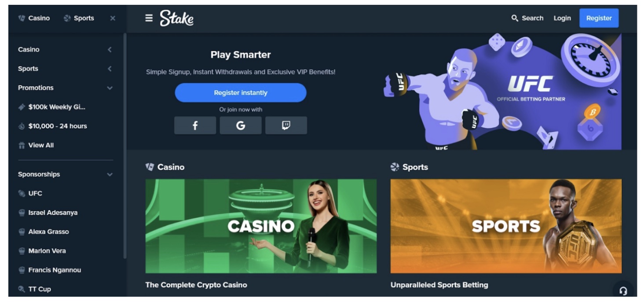Viewport: 644px width, 302px height.
Task: Collapse the Promotions section chevron
Action: click(110, 88)
